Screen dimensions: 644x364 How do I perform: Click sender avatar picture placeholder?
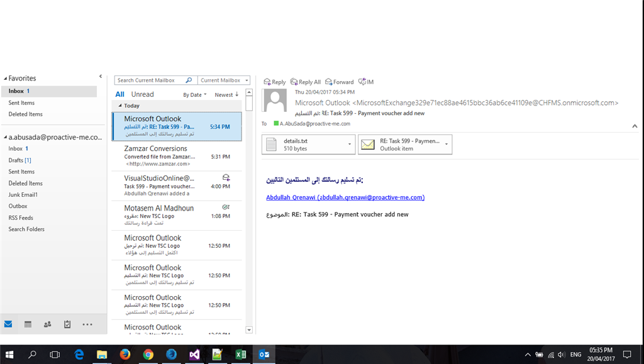(x=275, y=101)
